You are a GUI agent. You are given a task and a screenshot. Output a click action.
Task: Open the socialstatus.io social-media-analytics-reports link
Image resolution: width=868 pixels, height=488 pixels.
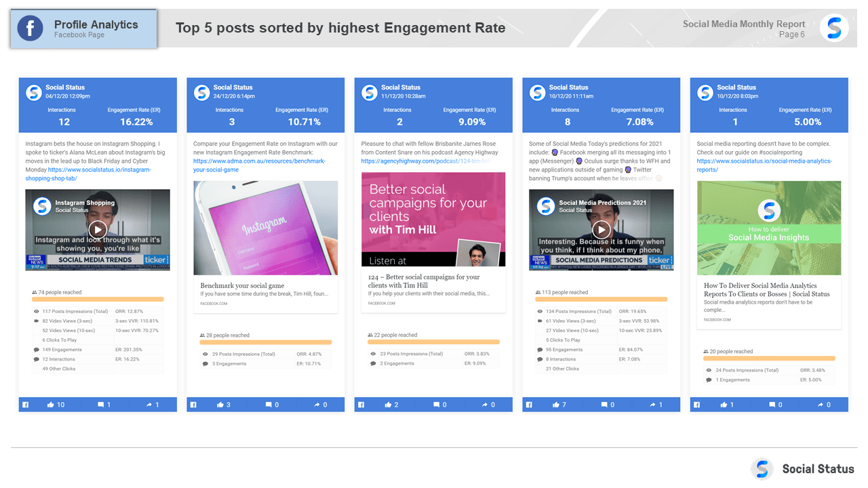point(764,165)
